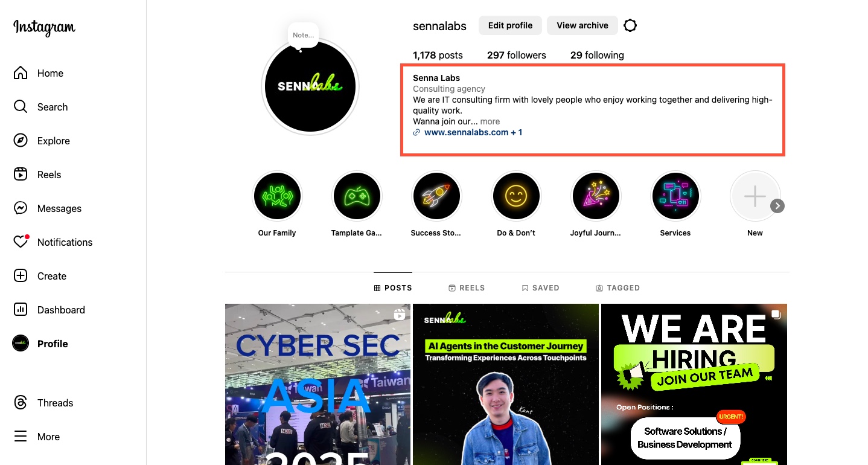The height and width of the screenshot is (465, 868).
Task: Click the Search magnifier icon
Action: pos(21,107)
